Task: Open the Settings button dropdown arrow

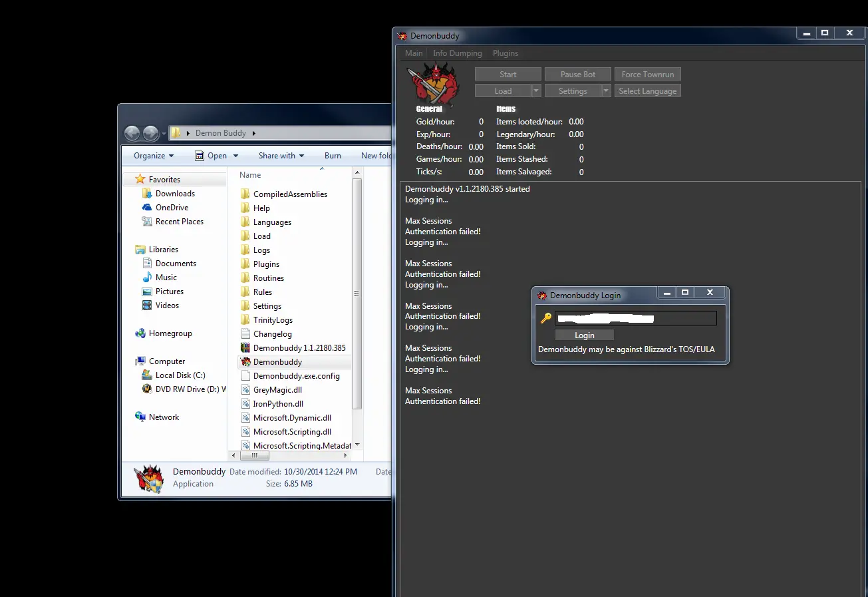Action: pos(606,91)
